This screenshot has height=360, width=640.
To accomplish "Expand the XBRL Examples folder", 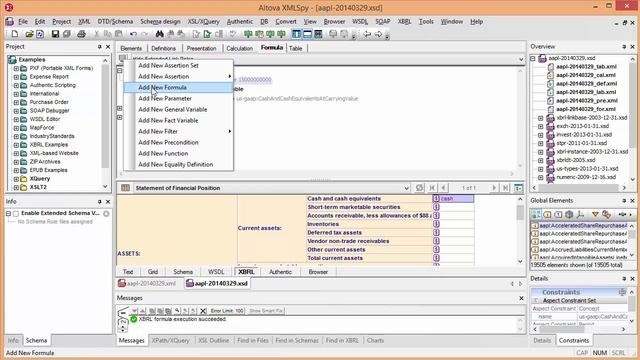I will tap(16, 144).
